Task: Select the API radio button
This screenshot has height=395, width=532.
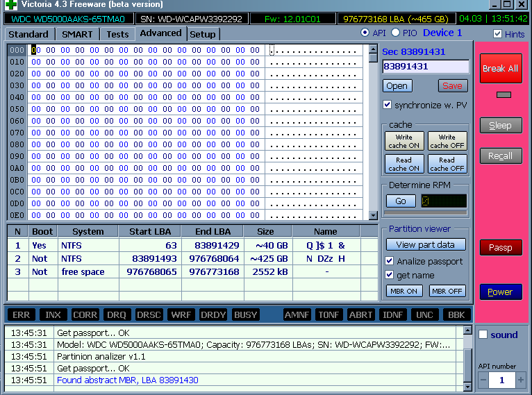Action: [x=365, y=33]
